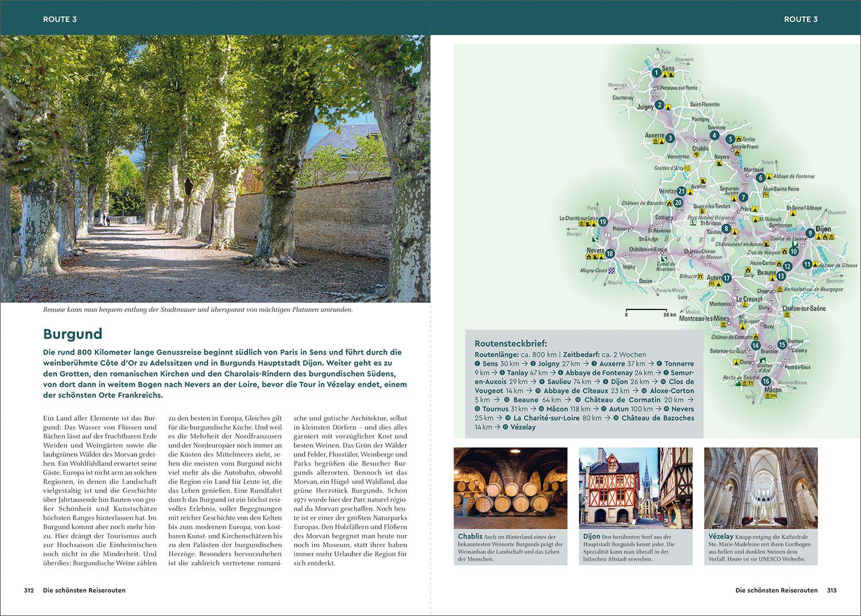Click the Beaune plane tree avenue photo
Image resolution: width=861 pixels, height=616 pixels.
(x=215, y=169)
